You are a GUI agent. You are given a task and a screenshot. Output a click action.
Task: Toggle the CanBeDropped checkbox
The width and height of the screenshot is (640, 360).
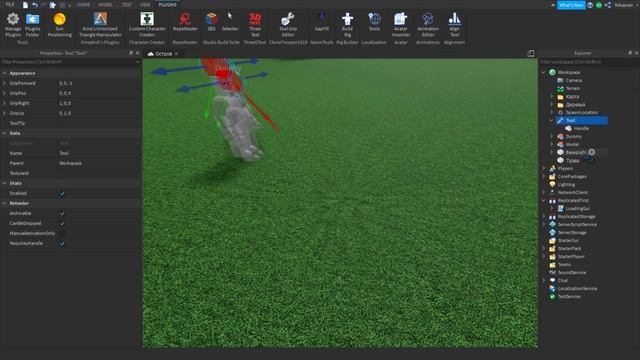(x=62, y=223)
